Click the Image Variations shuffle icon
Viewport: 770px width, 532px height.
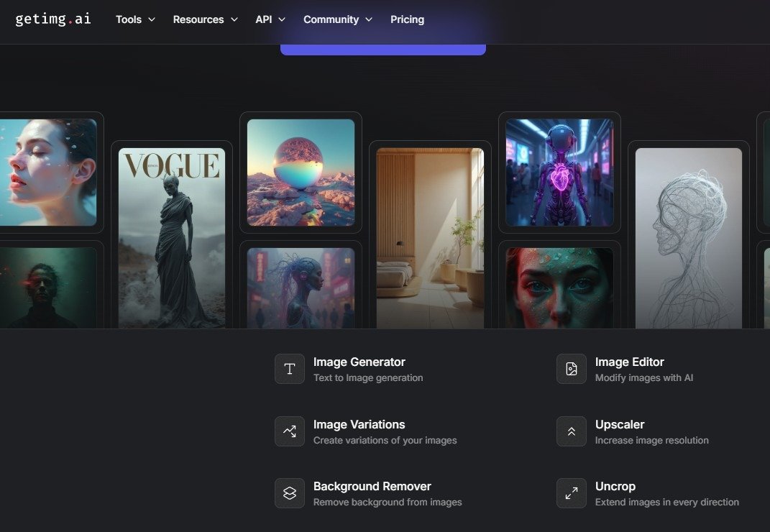click(x=290, y=431)
